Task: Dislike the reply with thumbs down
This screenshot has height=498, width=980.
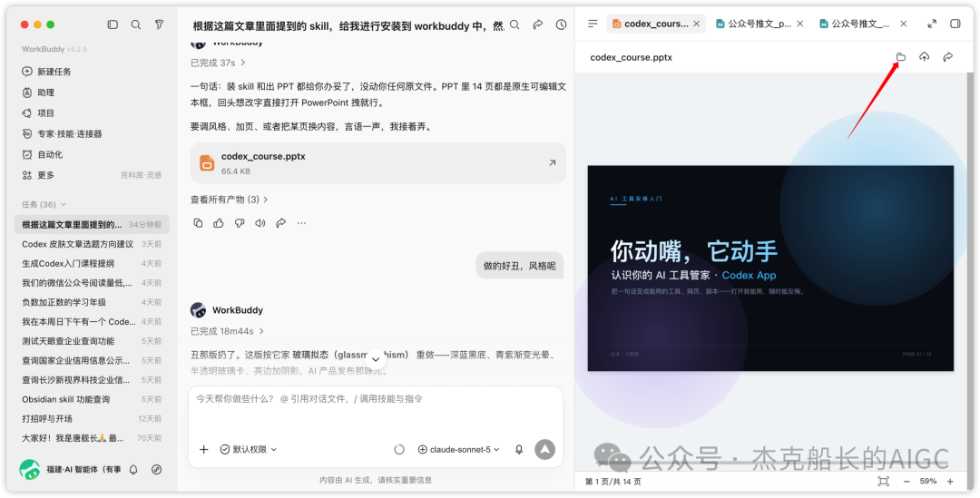Action: pyautogui.click(x=240, y=223)
